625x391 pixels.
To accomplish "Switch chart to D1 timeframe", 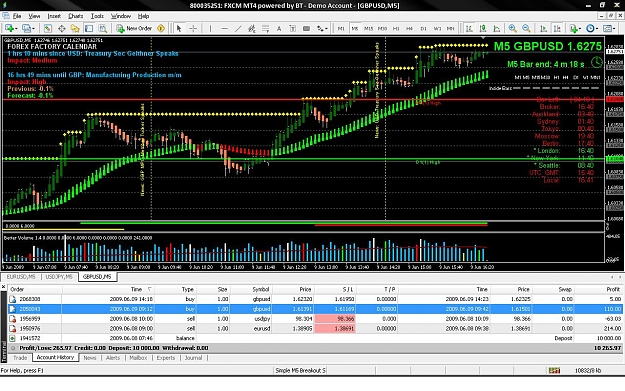I will click(x=423, y=28).
